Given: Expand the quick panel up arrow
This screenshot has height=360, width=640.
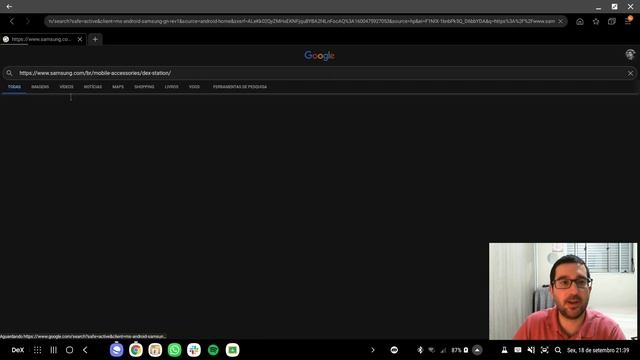Looking at the screenshot, I should (x=477, y=350).
